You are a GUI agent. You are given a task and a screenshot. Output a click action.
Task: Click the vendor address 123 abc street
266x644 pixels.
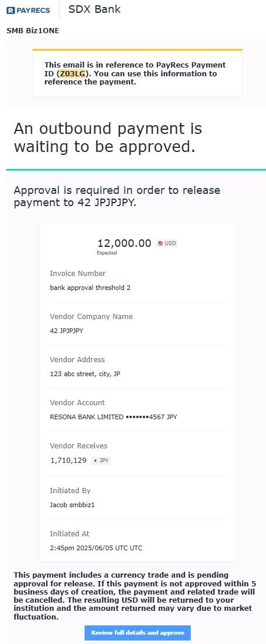(x=85, y=374)
